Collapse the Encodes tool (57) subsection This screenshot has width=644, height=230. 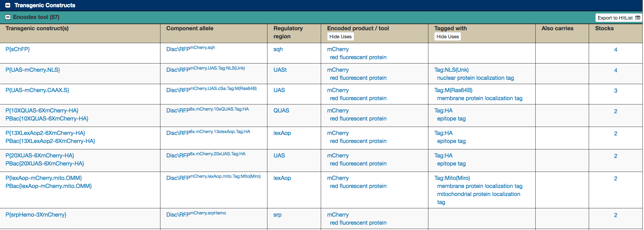click(8, 17)
